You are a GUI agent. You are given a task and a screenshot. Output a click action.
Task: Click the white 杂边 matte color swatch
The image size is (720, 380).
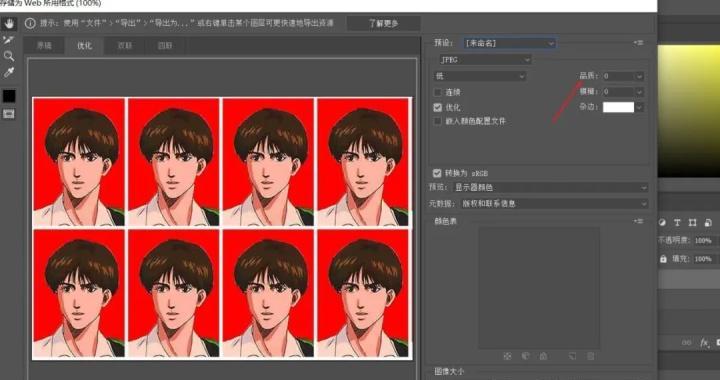pos(618,107)
